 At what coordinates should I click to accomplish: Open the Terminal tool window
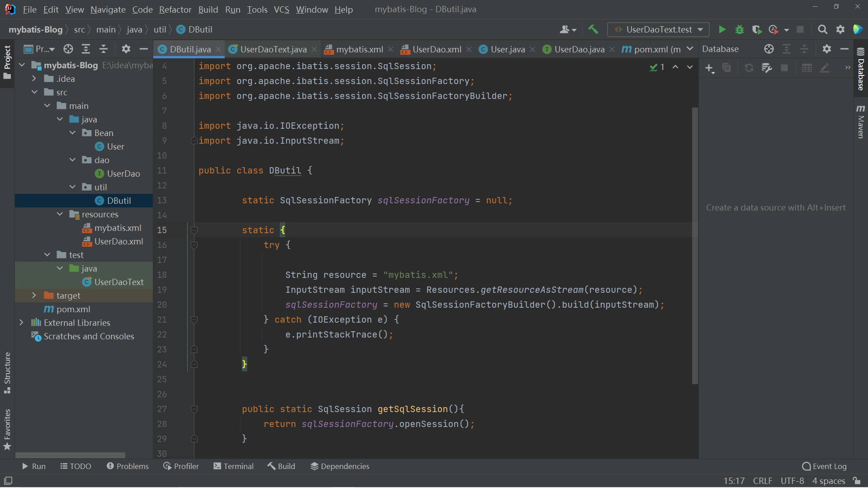pyautogui.click(x=233, y=466)
